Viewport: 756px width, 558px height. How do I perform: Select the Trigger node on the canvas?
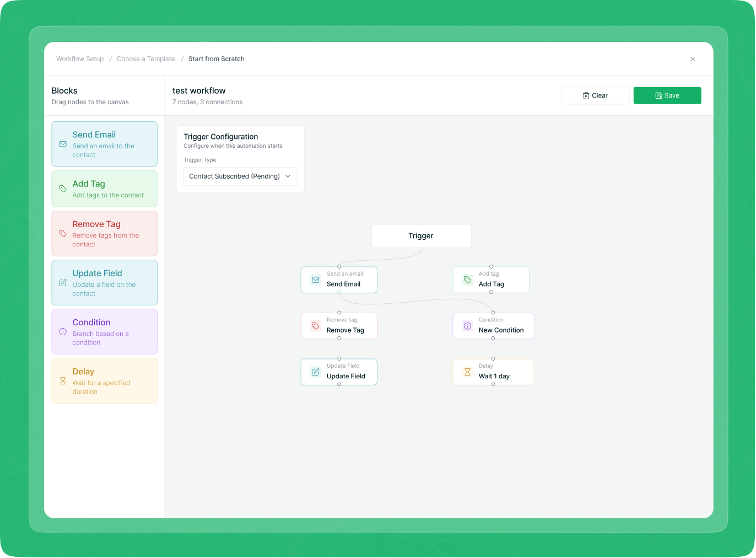pyautogui.click(x=421, y=236)
